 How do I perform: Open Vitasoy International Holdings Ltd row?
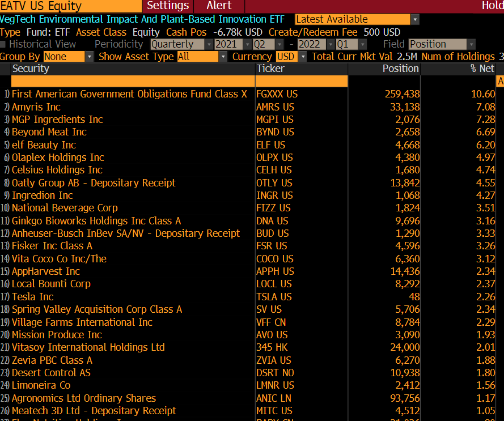click(x=88, y=347)
